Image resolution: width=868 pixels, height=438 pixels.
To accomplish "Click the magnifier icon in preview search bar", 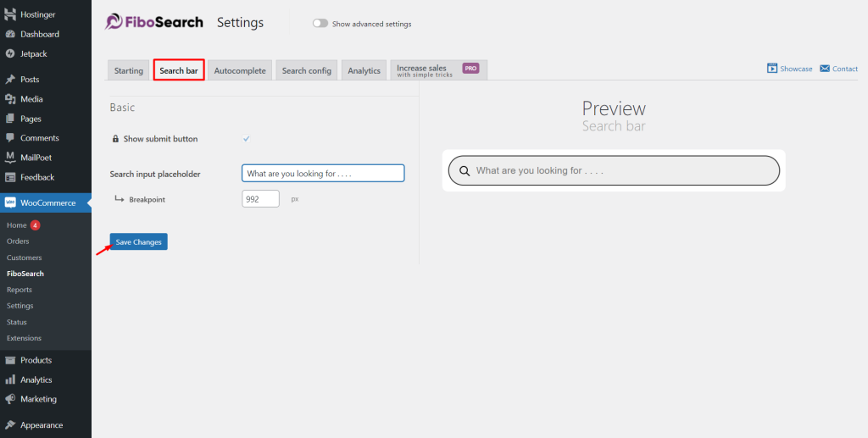I will (465, 171).
